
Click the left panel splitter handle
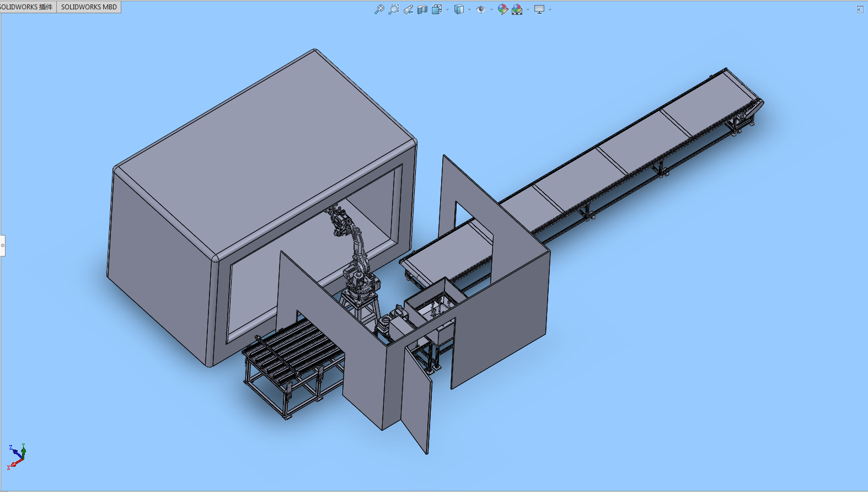pos(3,245)
